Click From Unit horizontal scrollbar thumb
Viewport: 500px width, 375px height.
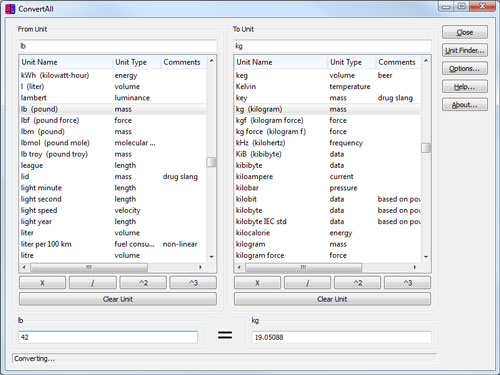89,267
